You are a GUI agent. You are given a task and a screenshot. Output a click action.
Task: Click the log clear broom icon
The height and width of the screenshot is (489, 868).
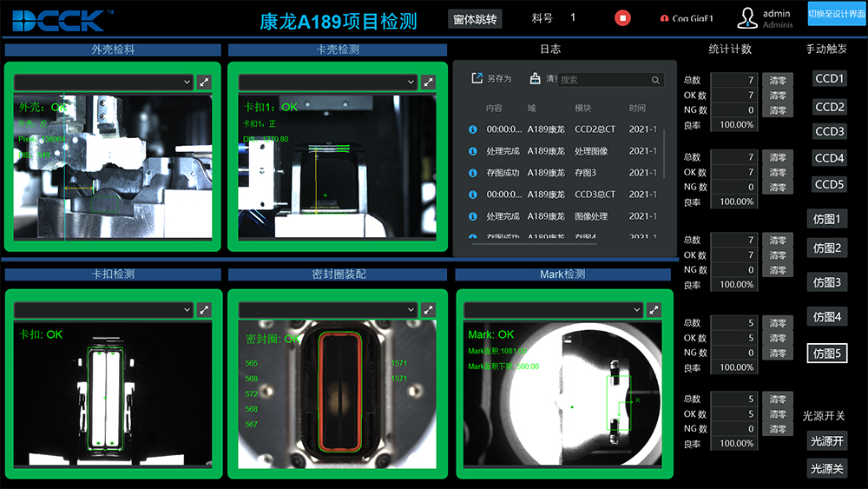click(x=536, y=78)
